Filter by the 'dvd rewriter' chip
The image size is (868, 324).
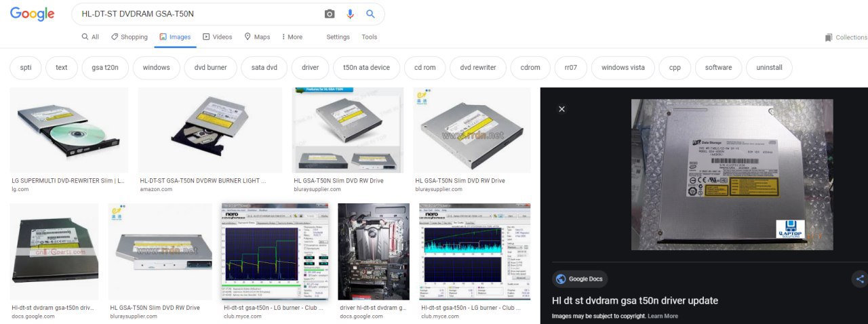click(478, 68)
